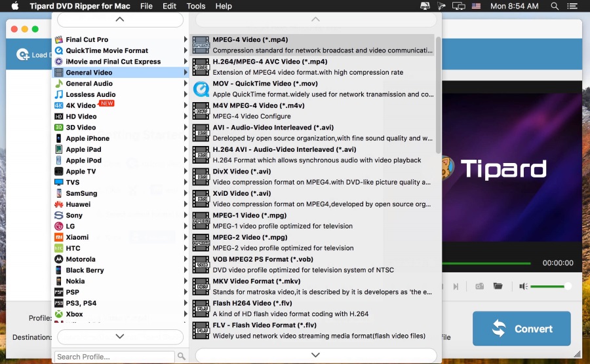Click the MPEG-4 Video format film icon

pyautogui.click(x=201, y=45)
